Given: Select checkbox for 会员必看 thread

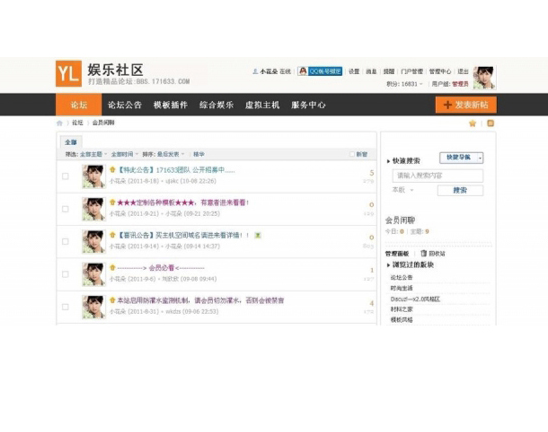Looking at the screenshot, I should pos(65,274).
